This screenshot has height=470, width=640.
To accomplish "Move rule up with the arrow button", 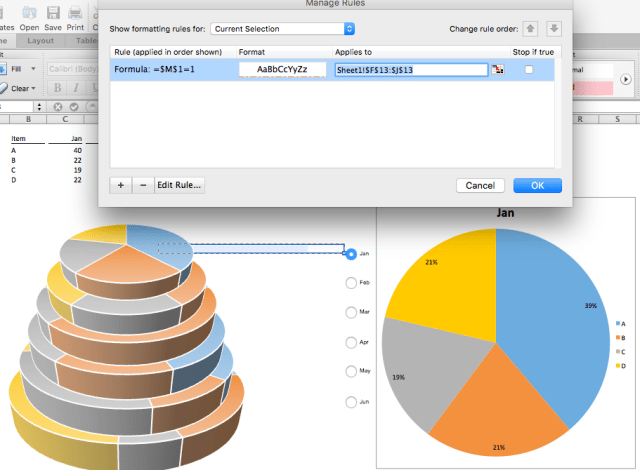I will coord(530,29).
